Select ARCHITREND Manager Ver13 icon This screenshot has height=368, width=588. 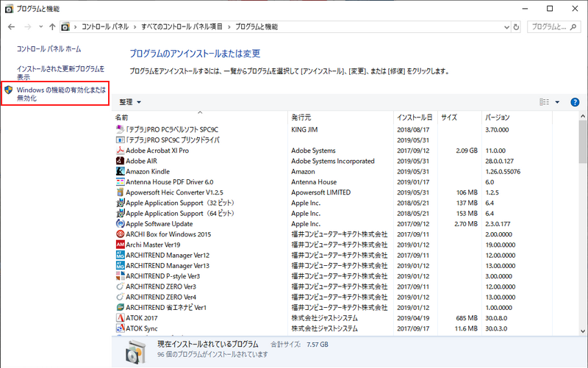120,266
